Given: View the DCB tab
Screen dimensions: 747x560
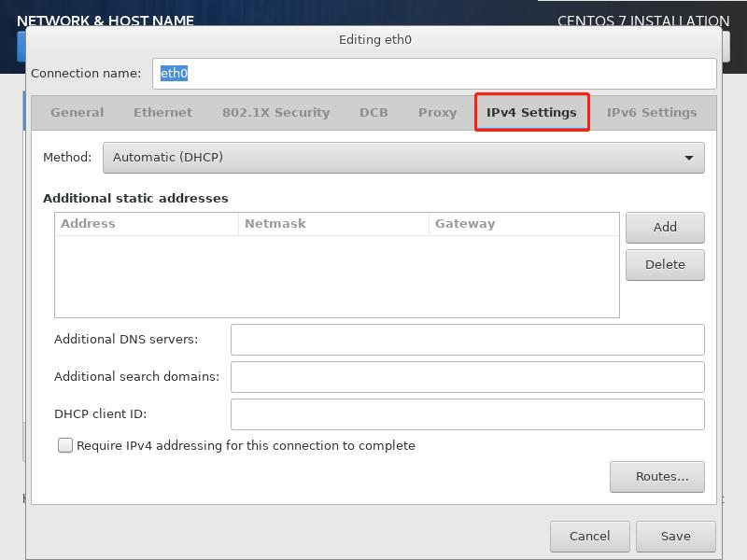Looking at the screenshot, I should click(372, 112).
